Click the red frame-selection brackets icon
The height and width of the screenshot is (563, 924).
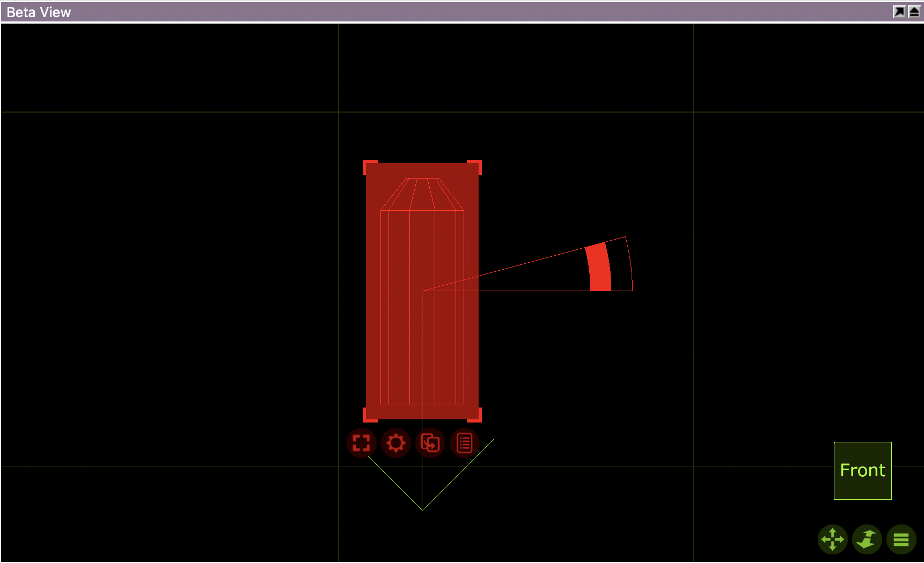361,443
